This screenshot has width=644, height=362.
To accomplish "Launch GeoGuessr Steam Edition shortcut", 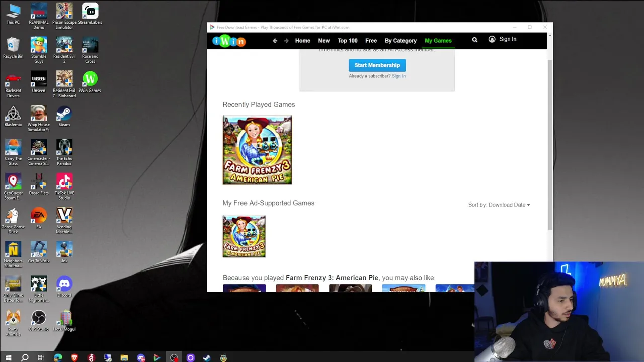I will coord(13,187).
